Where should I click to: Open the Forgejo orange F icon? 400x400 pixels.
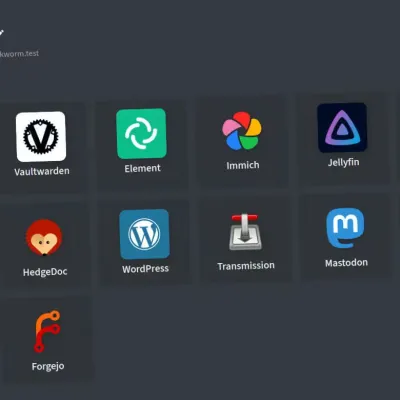47,331
